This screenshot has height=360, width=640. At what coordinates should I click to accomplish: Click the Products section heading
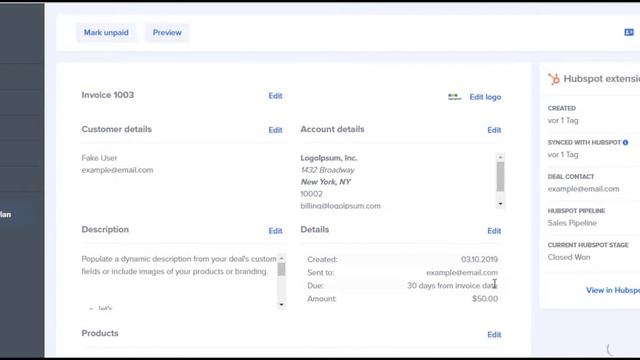tap(100, 333)
